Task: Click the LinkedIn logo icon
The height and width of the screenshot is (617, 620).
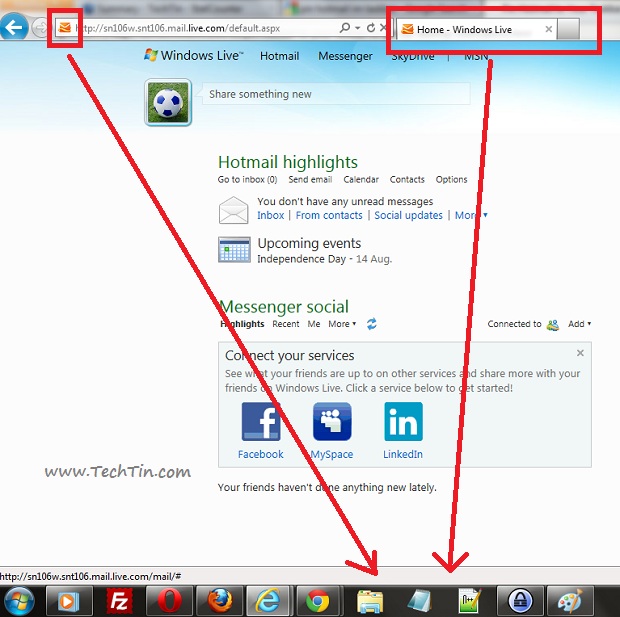Action: tap(403, 422)
